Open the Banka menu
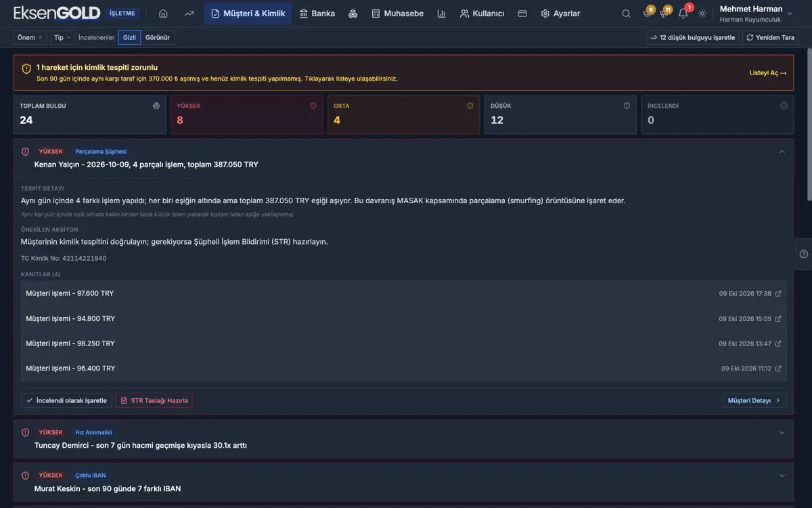The image size is (812, 508). (x=317, y=14)
